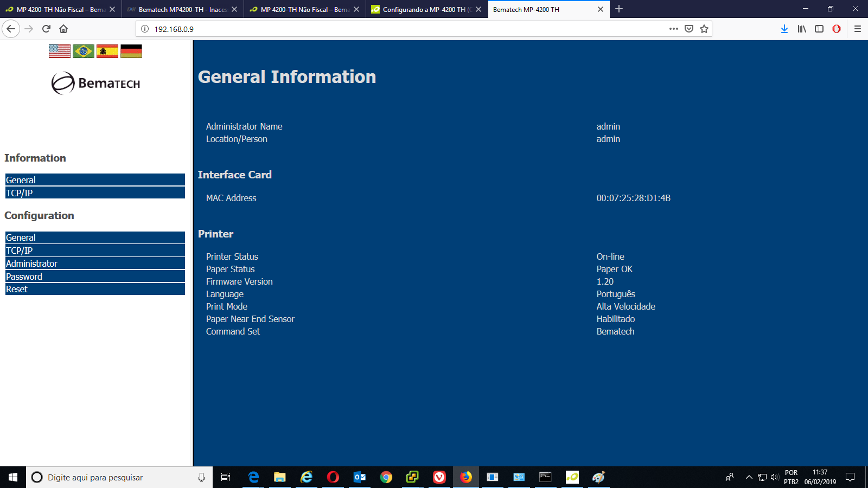The width and height of the screenshot is (868, 488).
Task: Open Opera browser from the taskbar
Action: click(333, 477)
